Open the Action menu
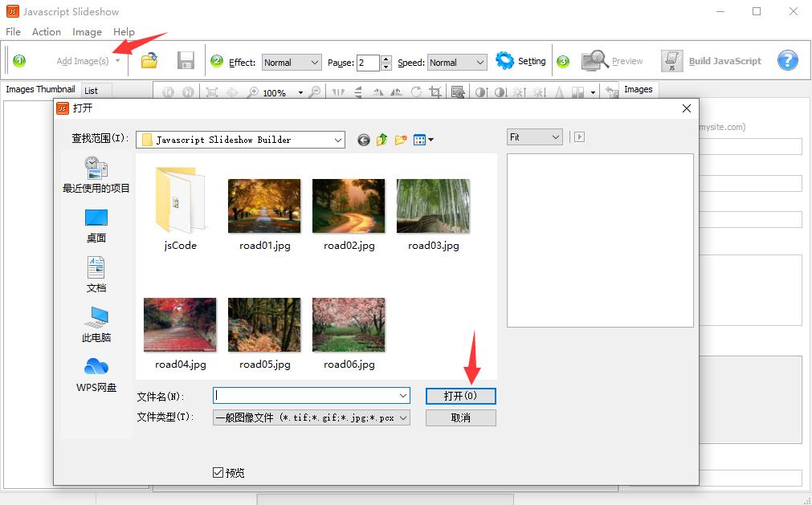Screen dimensions: 812x505 (x=46, y=31)
